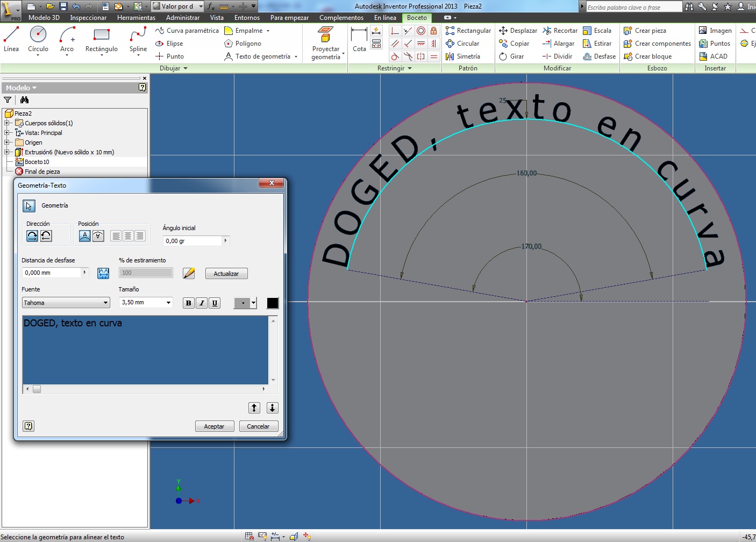Open the Tamaño 3,50 mm dropdown
Viewport: 756px width, 542px height.
click(168, 302)
